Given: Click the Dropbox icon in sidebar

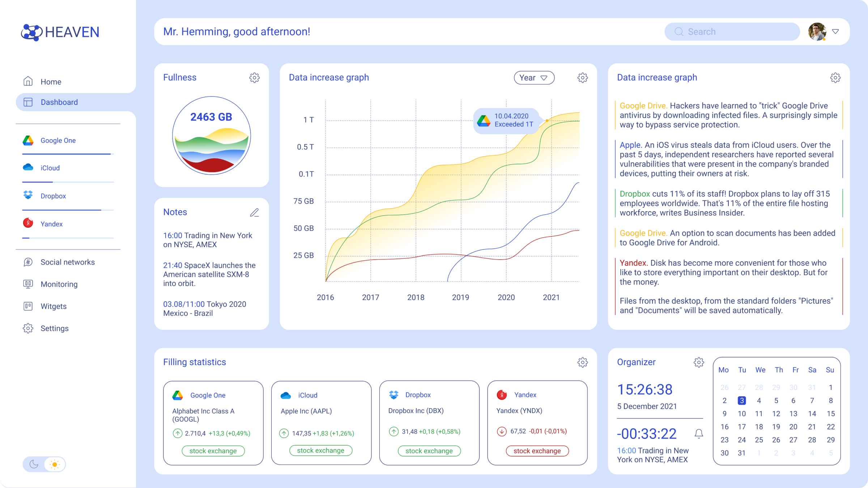Looking at the screenshot, I should (28, 195).
